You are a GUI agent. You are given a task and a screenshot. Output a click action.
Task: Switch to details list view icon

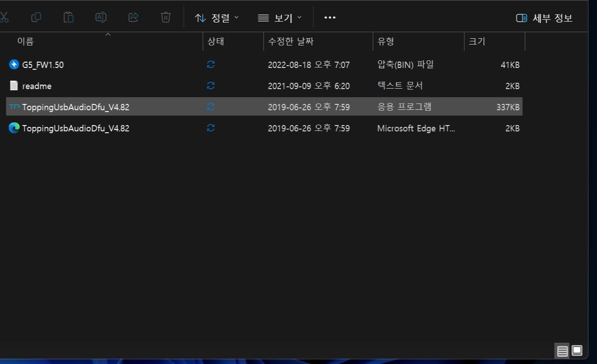click(x=562, y=351)
